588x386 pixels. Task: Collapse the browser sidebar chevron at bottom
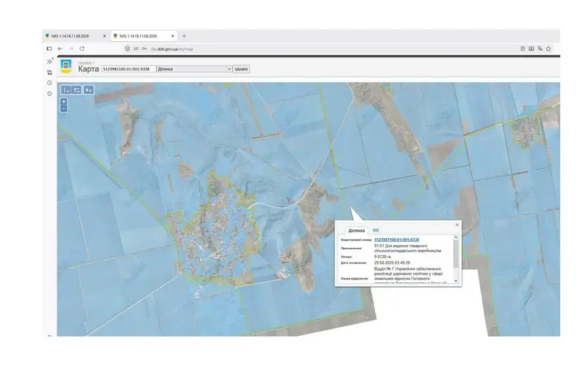point(49,335)
